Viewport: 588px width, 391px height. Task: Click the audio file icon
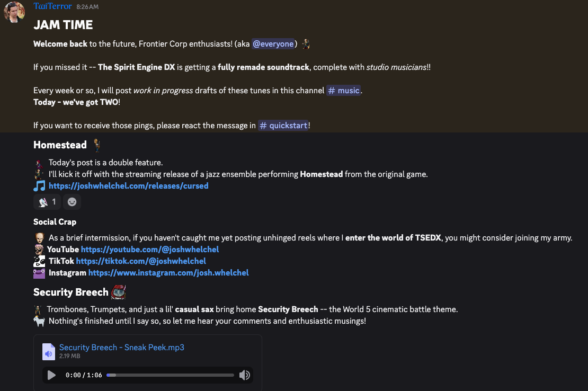tap(48, 352)
